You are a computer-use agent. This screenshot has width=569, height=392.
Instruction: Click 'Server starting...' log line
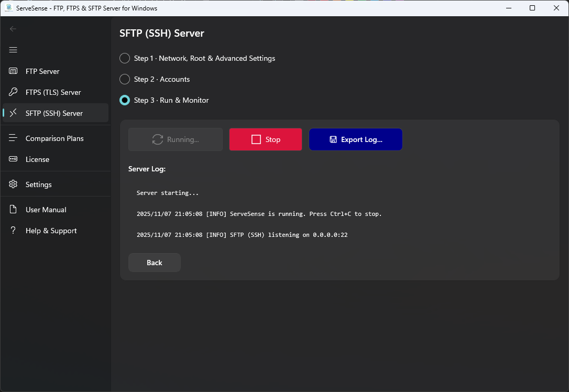point(168,193)
